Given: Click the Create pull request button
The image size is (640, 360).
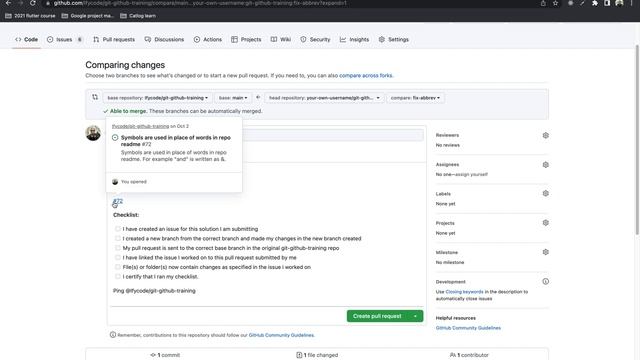Looking at the screenshot, I should click(377, 316).
